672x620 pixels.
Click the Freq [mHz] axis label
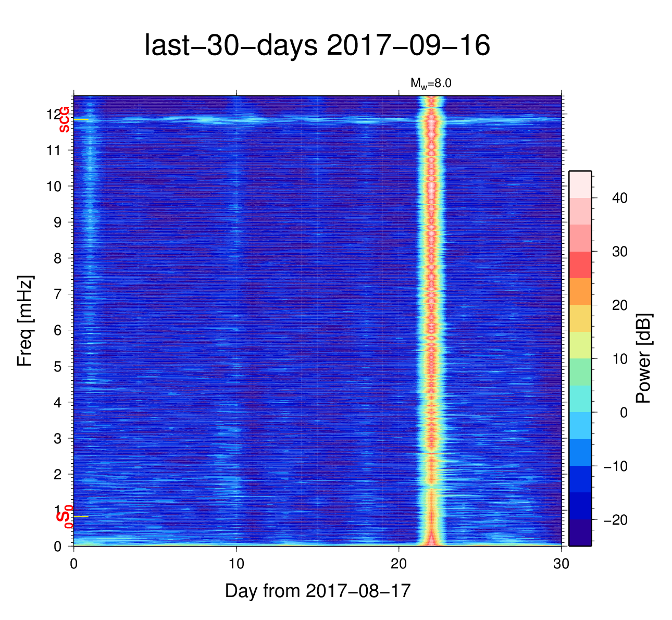(25, 321)
